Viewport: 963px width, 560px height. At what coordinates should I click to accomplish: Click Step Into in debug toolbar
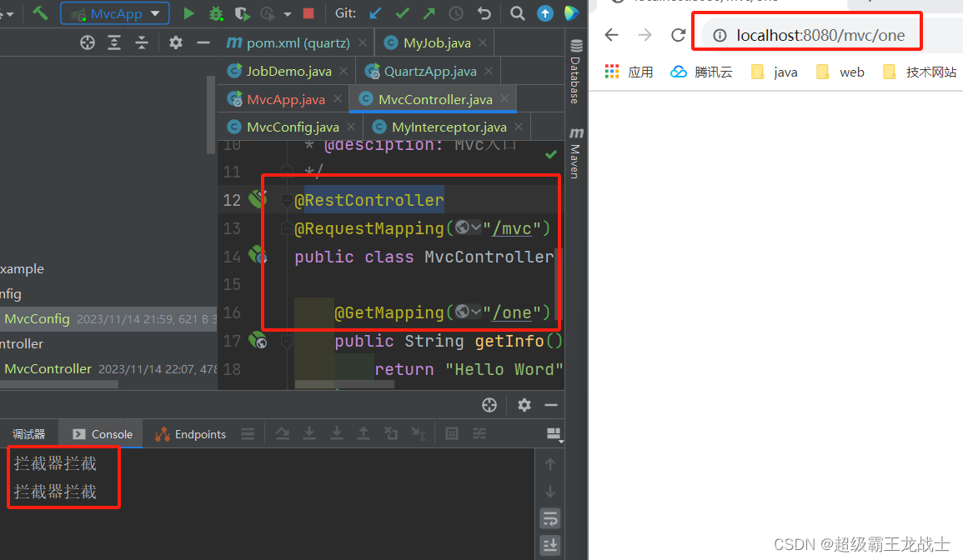click(309, 433)
